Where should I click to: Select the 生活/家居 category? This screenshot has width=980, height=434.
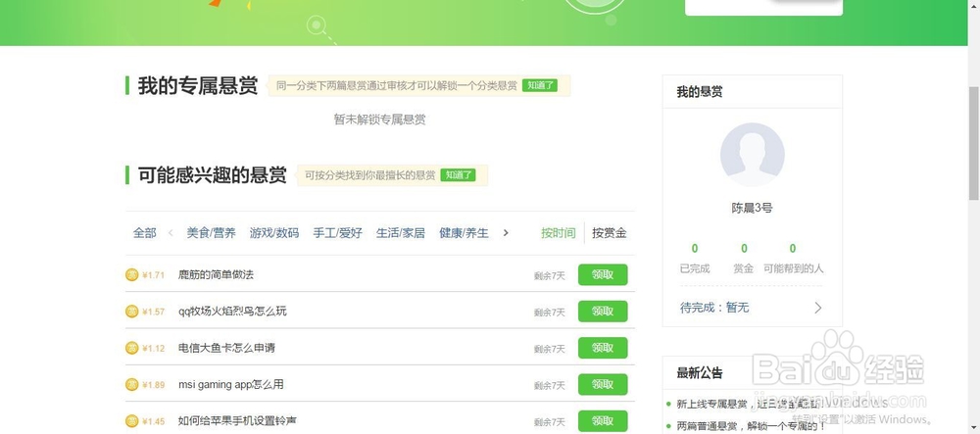coord(401,233)
